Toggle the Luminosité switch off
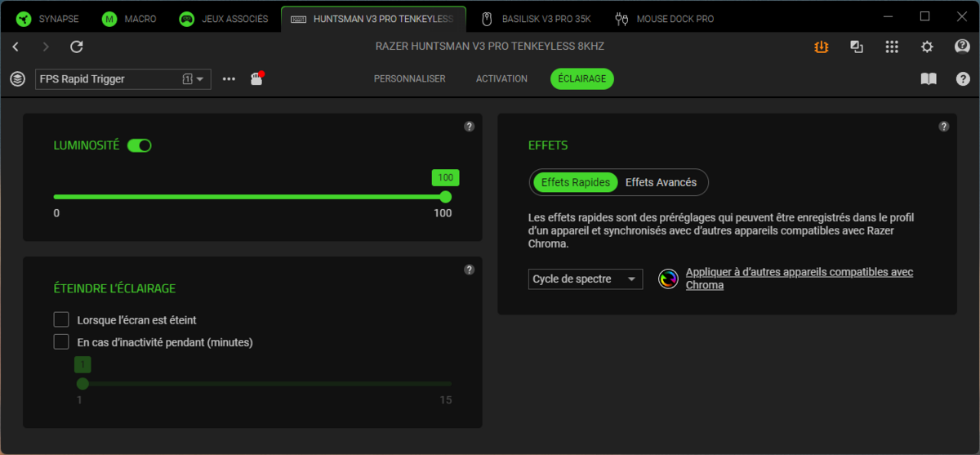 140,145
